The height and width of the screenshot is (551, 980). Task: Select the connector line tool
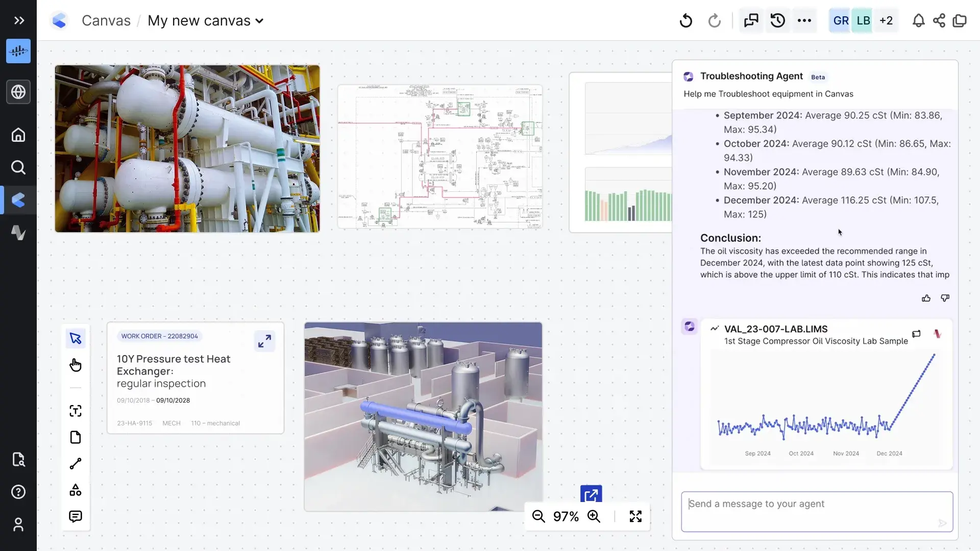pos(75,464)
